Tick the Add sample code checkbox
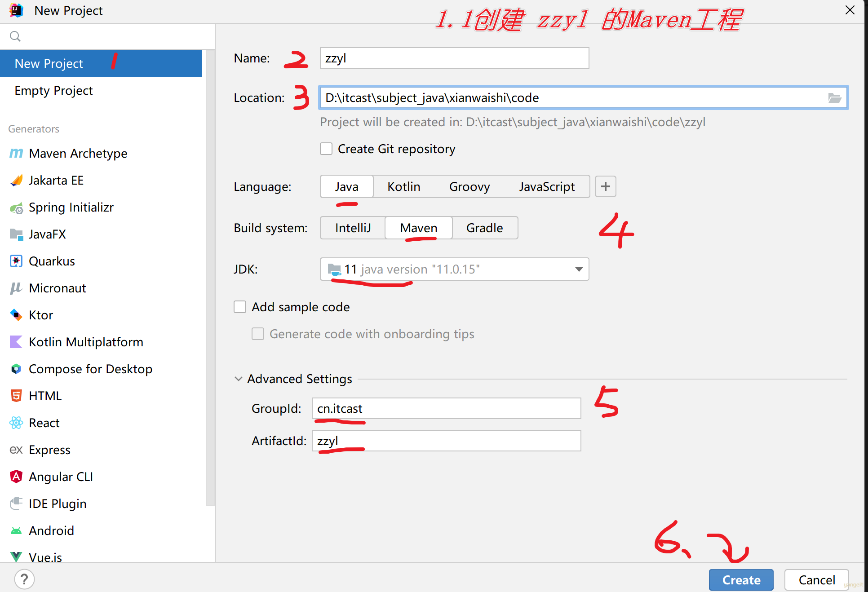The height and width of the screenshot is (592, 868). coord(240,307)
